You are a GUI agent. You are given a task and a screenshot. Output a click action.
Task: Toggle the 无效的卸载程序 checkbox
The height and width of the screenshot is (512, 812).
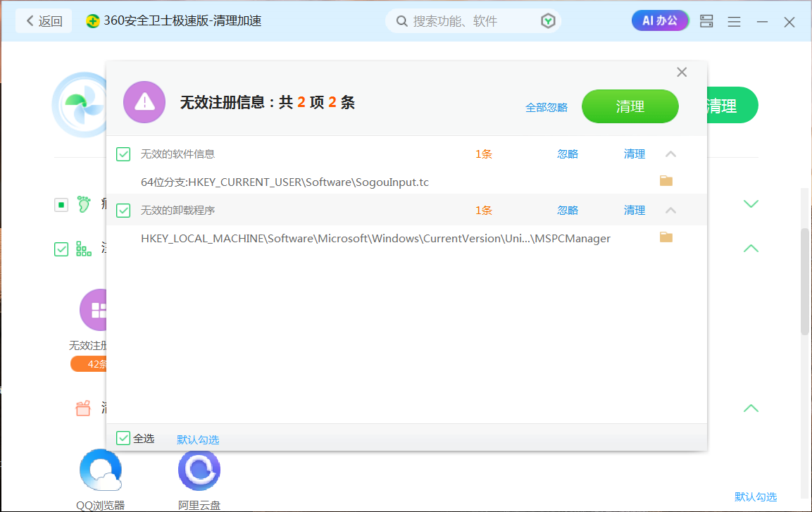[123, 211]
